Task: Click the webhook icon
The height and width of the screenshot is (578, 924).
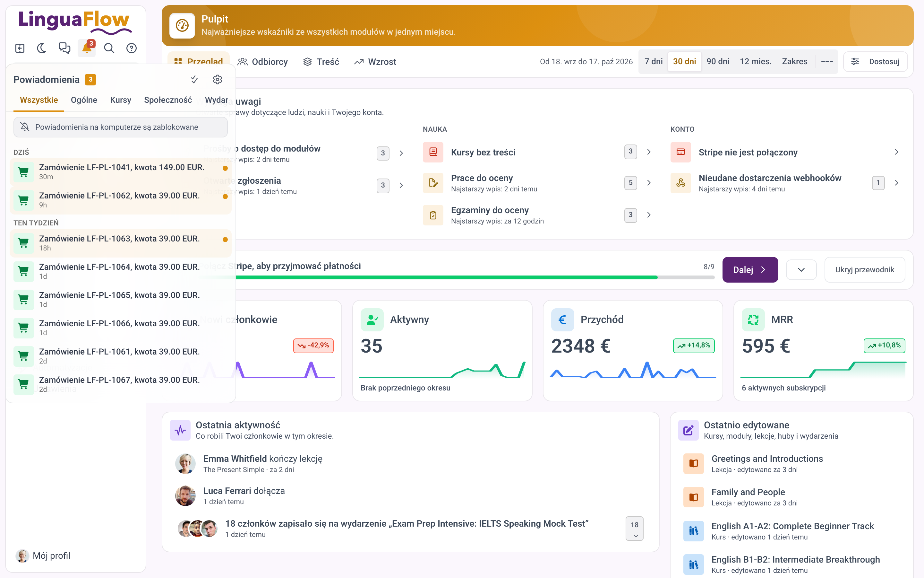Action: (681, 183)
